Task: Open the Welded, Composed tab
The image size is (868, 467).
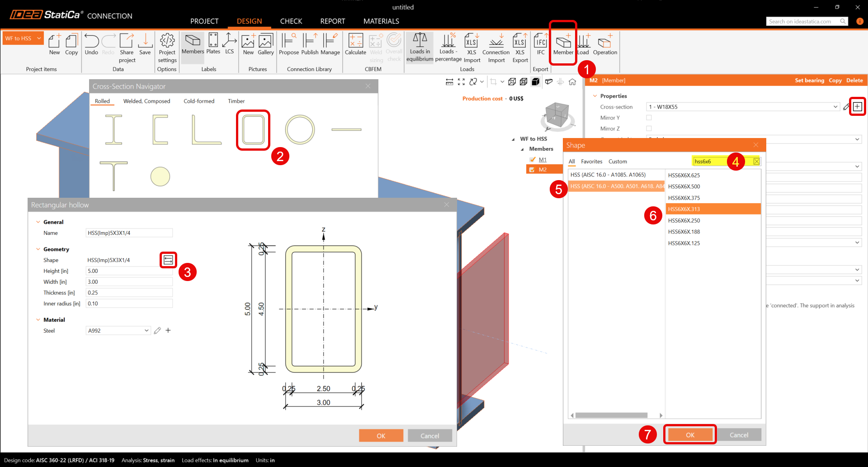Action: pyautogui.click(x=146, y=101)
